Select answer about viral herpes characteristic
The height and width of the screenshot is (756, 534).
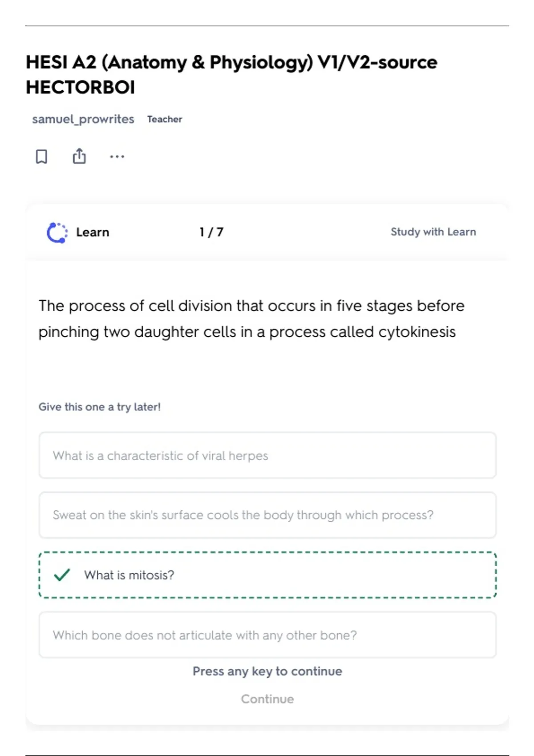267,455
